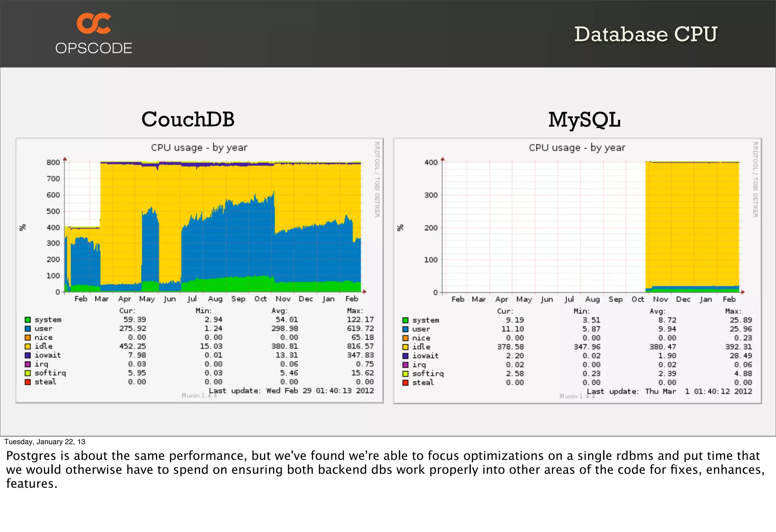Click the green system swatch in MySQL legend
This screenshot has width=776, height=532.
(405, 320)
